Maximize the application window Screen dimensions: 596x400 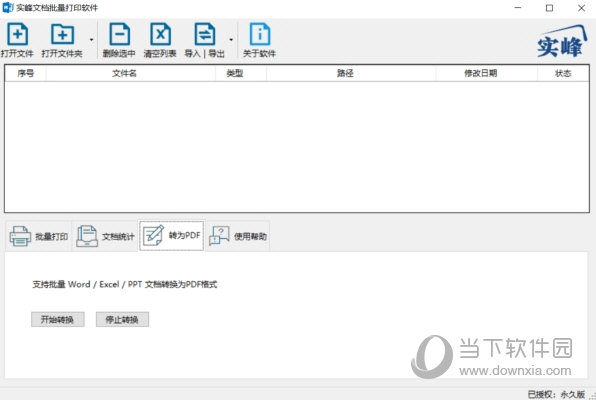(549, 8)
